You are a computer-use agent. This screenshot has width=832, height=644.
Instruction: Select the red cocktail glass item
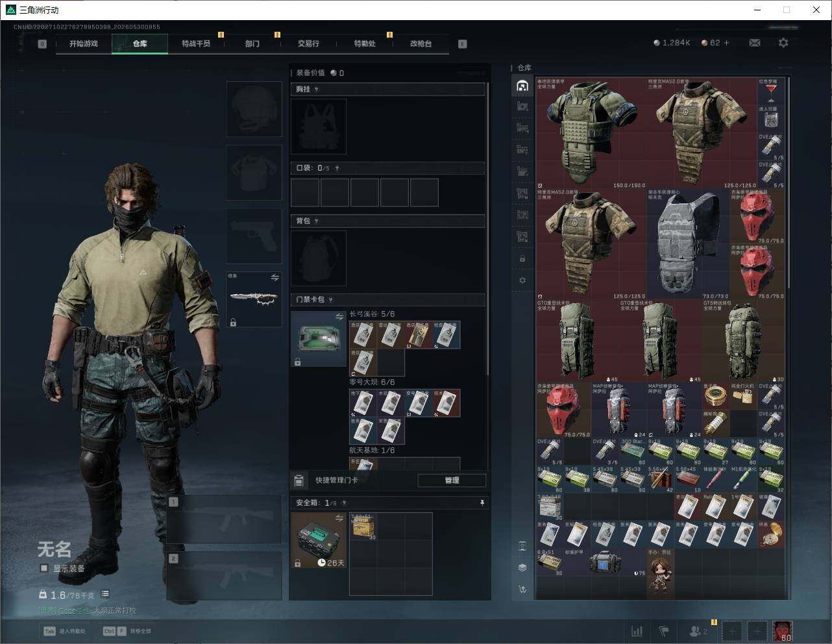pos(771,92)
